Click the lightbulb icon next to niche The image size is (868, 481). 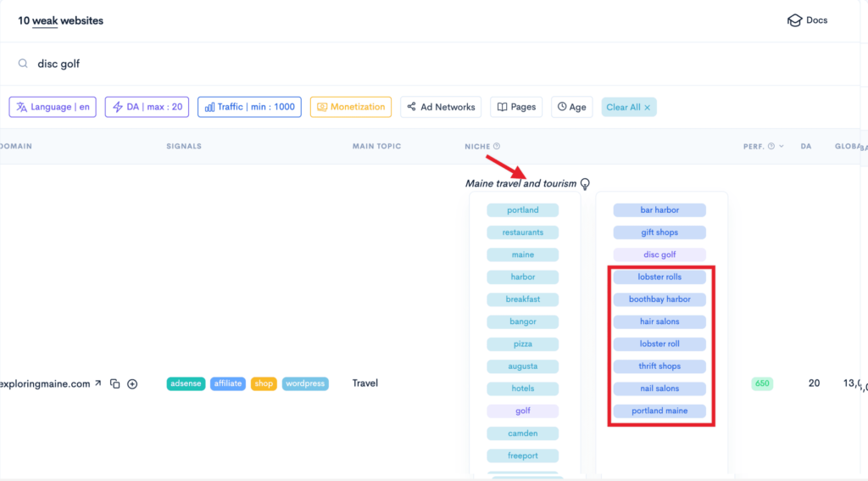585,184
